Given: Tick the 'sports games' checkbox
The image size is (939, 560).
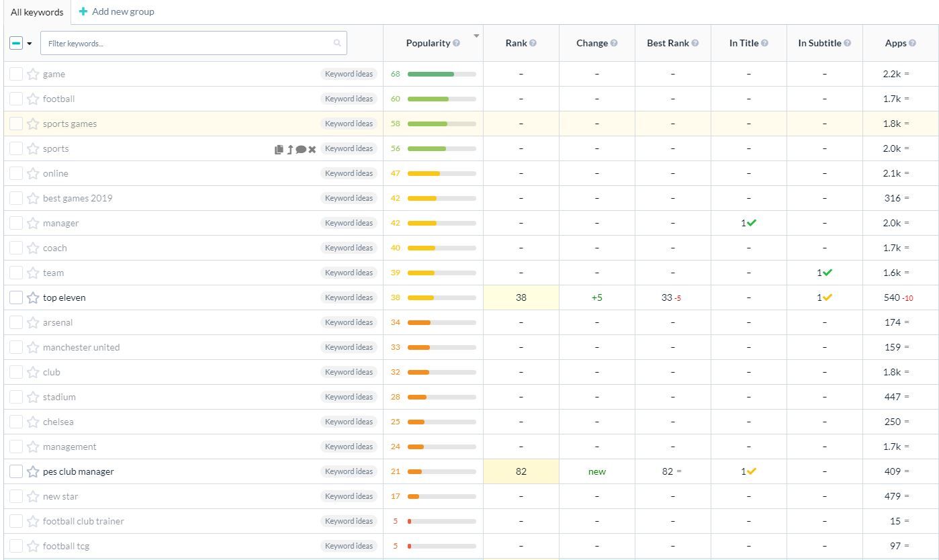Looking at the screenshot, I should 16,124.
